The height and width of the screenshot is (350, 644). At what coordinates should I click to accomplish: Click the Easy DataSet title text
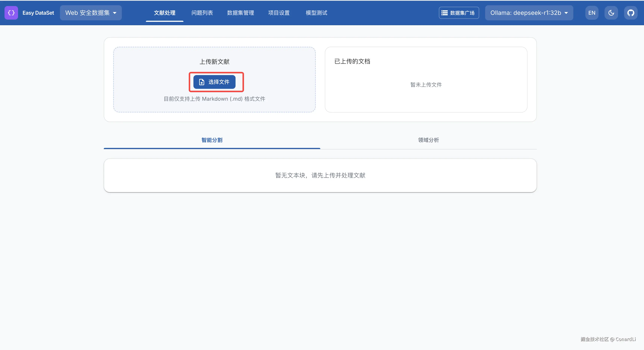pos(38,13)
